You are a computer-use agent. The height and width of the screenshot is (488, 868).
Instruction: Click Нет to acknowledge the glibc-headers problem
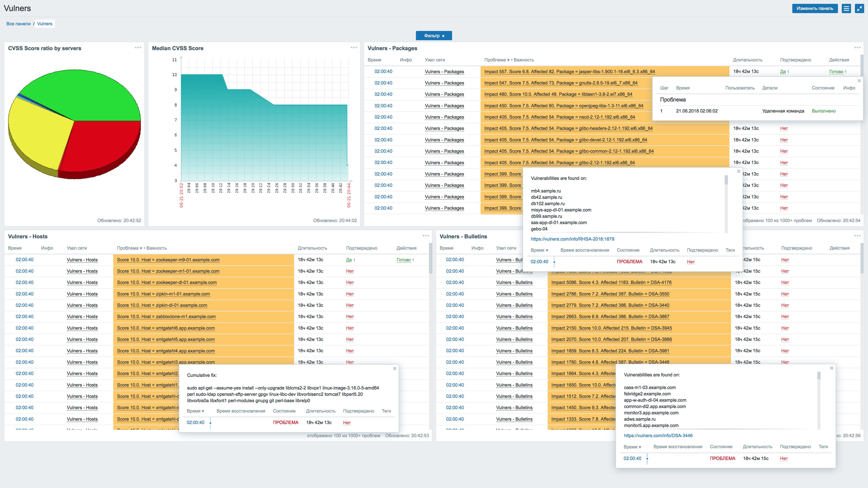(784, 128)
